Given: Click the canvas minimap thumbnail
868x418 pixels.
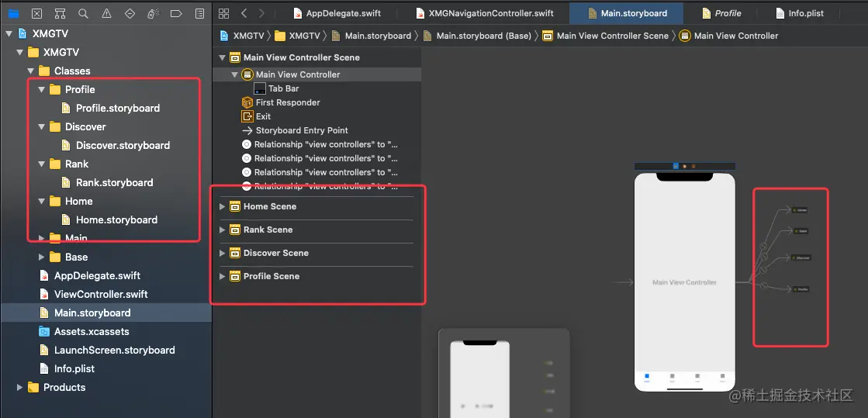Looking at the screenshot, I should tap(503, 373).
